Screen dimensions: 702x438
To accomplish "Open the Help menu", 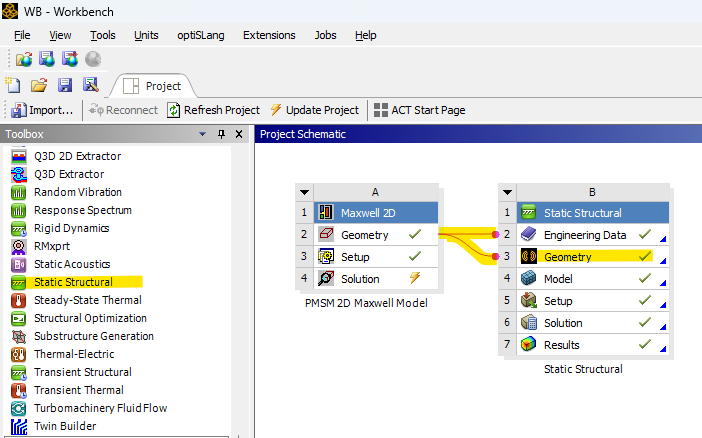I will click(x=365, y=35).
